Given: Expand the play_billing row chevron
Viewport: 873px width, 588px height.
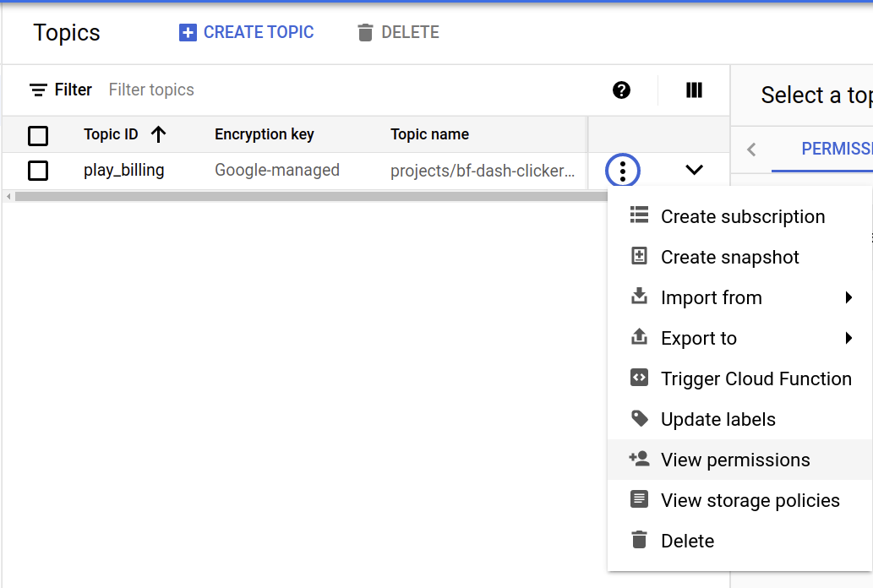Looking at the screenshot, I should pyautogui.click(x=694, y=170).
